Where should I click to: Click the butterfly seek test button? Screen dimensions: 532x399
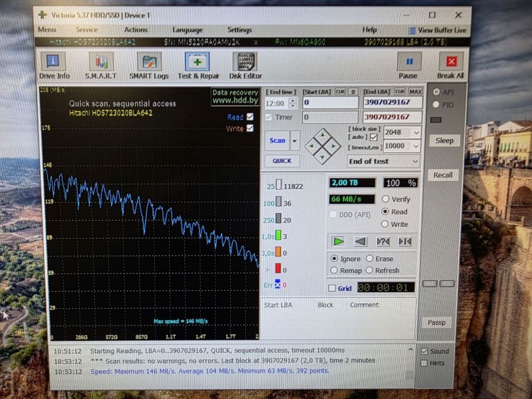pos(405,241)
